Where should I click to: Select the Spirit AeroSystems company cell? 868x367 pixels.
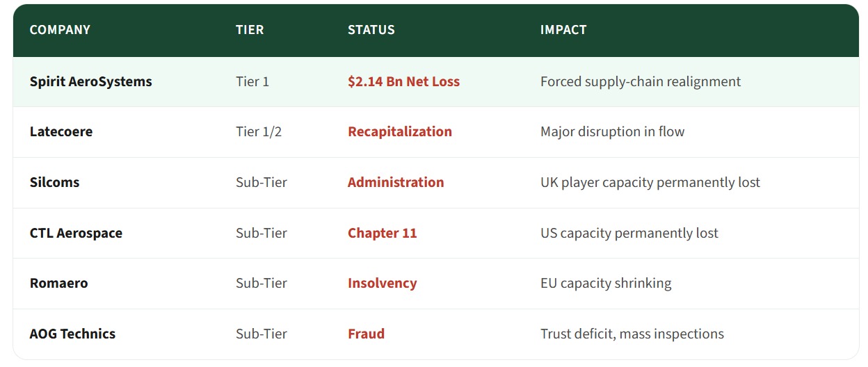click(x=90, y=81)
